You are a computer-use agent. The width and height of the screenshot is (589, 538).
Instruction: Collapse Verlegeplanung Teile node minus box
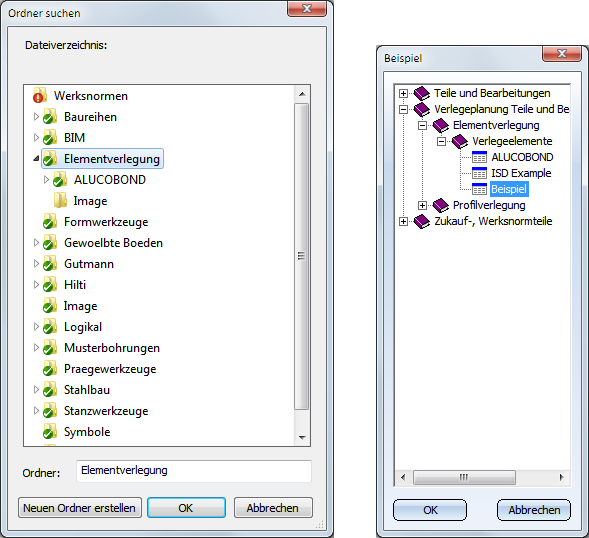403,109
